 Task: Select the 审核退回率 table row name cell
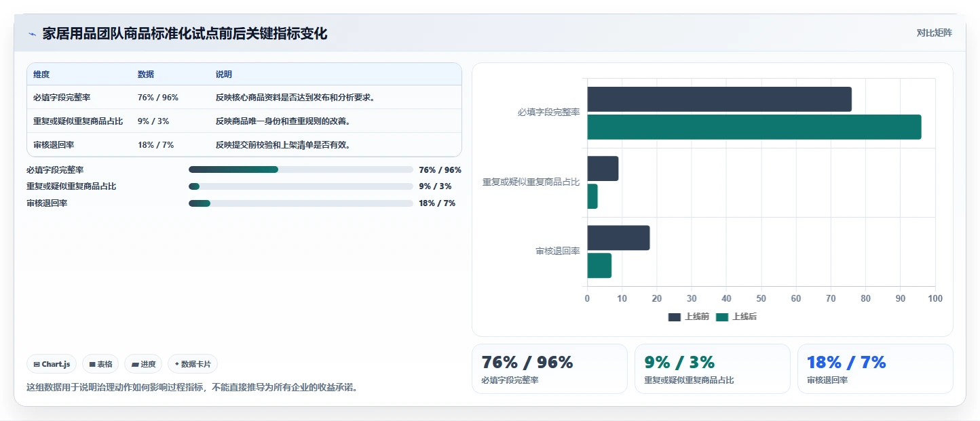[54, 145]
